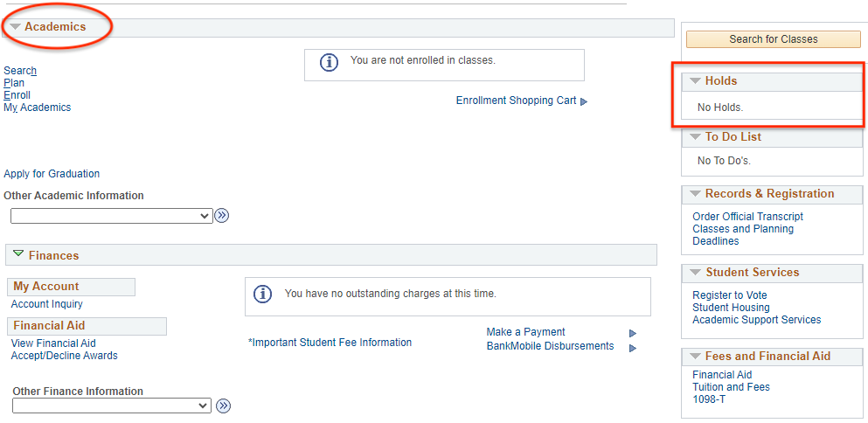Screen dimensions: 868x423
Task: Click the info icon in charges message
Action: (x=263, y=295)
